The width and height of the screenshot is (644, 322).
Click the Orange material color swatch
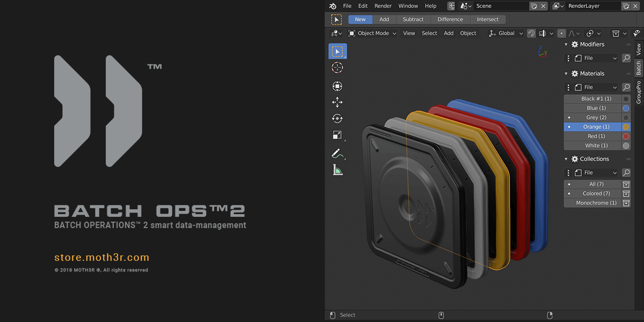625,127
